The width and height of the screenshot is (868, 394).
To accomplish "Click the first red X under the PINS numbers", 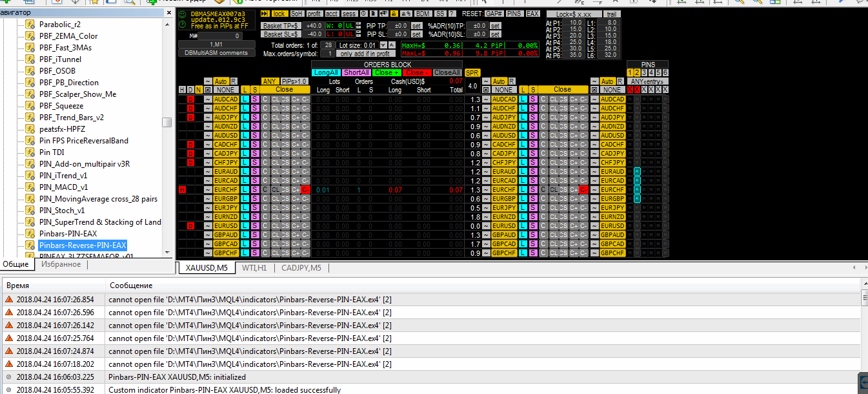I will 630,89.
